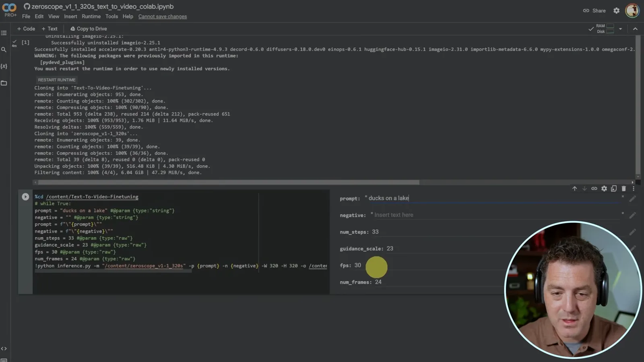This screenshot has width=644, height=362.
Task: Click the Share button
Action: point(594,11)
